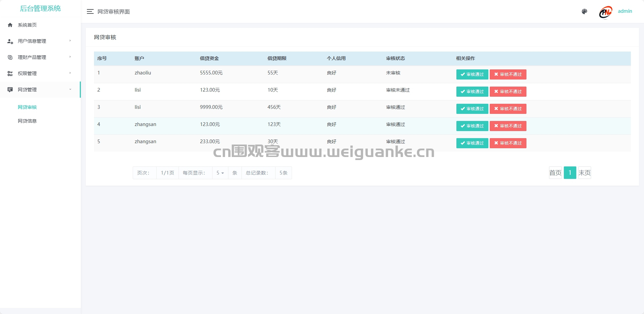Click the 审核状态 column header
The image size is (644, 314).
pyautogui.click(x=395, y=58)
